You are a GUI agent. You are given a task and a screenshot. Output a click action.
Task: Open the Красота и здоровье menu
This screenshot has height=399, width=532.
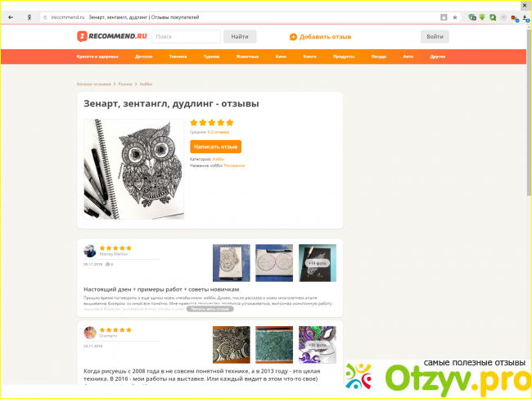[97, 57]
